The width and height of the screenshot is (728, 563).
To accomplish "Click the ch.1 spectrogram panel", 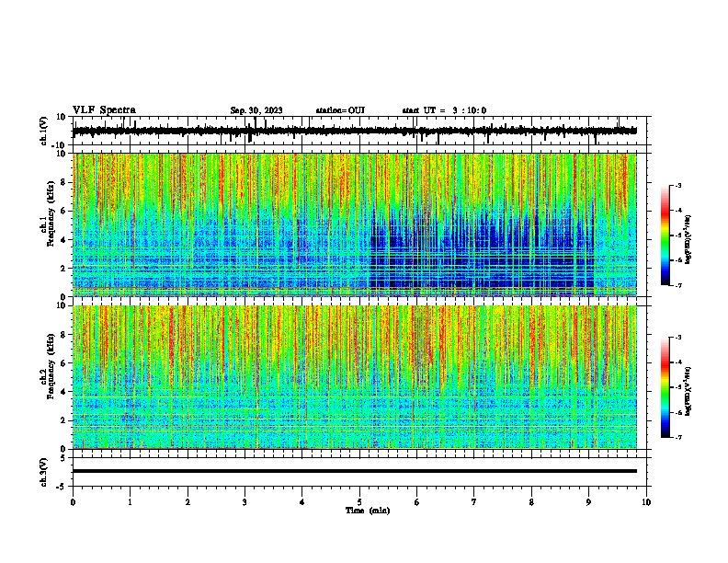I will coord(355,224).
